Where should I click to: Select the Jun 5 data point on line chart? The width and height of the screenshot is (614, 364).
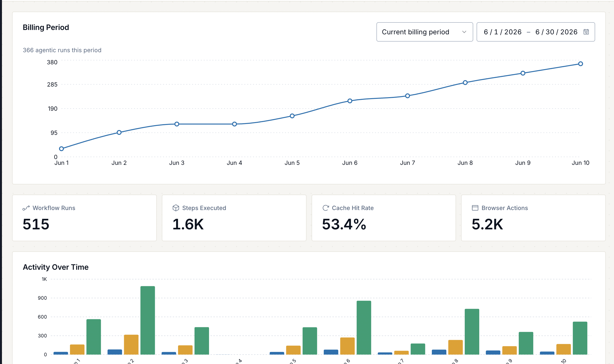(x=292, y=116)
